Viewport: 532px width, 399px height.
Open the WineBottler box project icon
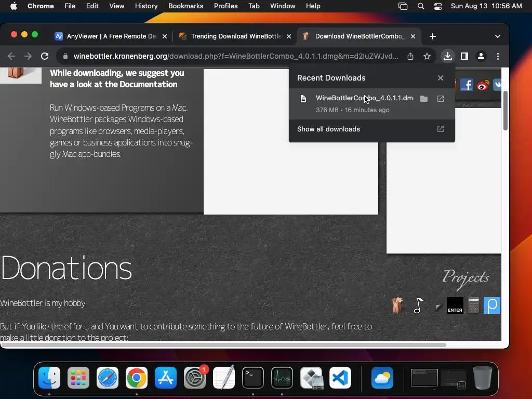397,305
